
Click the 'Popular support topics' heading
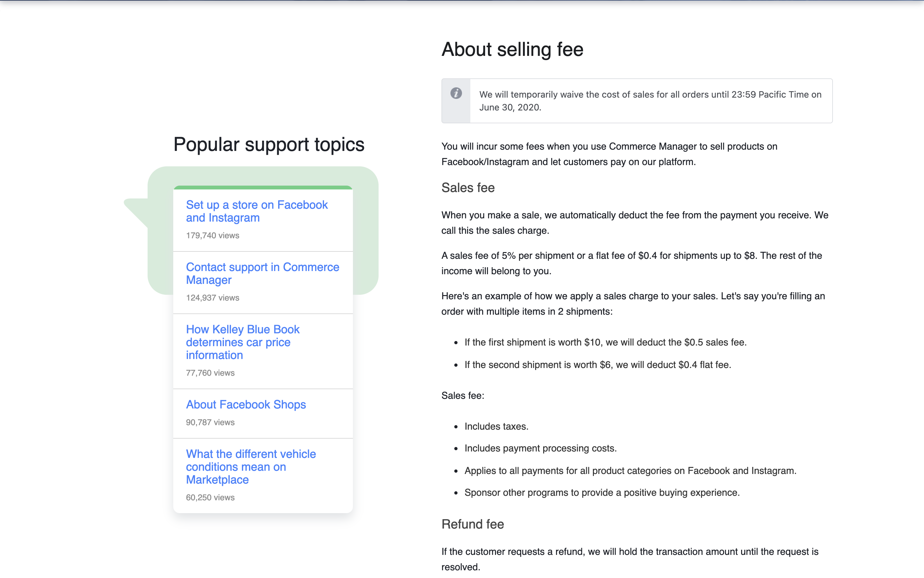[x=269, y=144]
